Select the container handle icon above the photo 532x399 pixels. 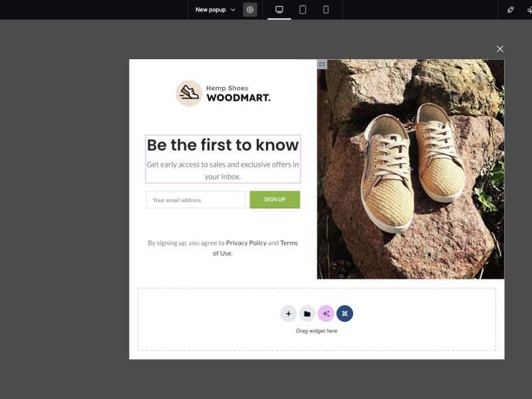click(322, 64)
